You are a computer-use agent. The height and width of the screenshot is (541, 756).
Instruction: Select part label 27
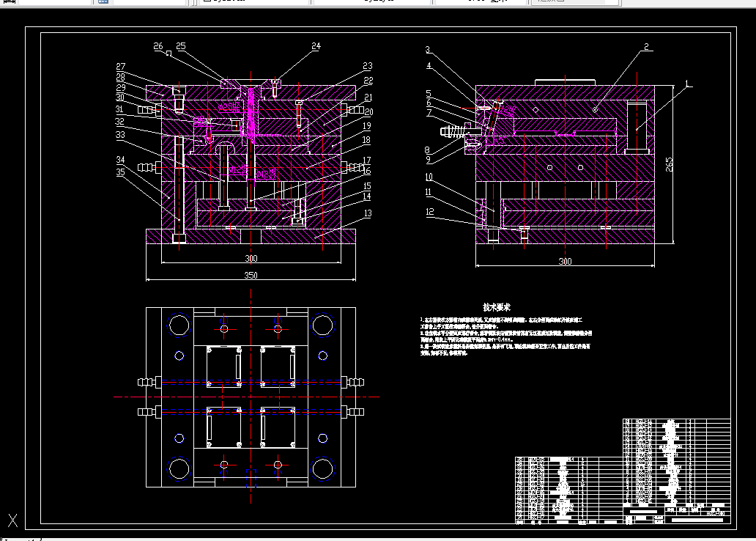click(121, 66)
